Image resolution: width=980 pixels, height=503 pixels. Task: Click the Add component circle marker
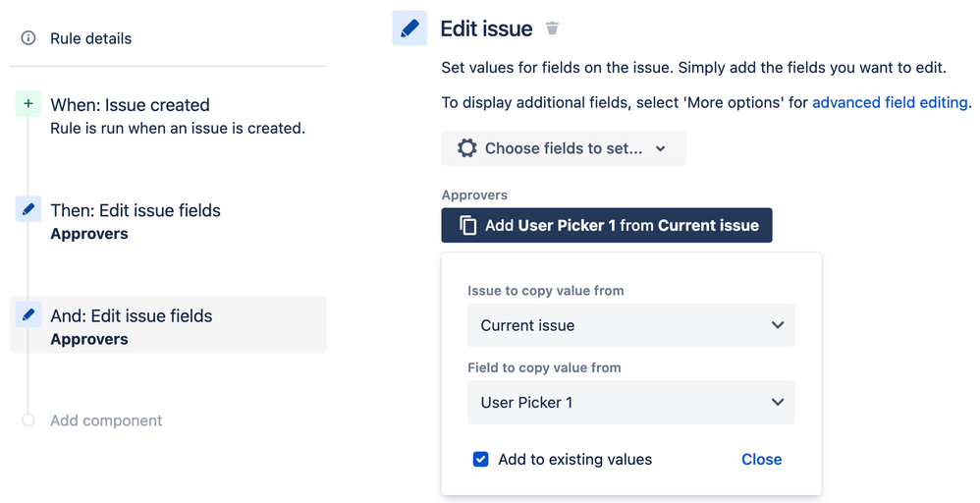(28, 419)
